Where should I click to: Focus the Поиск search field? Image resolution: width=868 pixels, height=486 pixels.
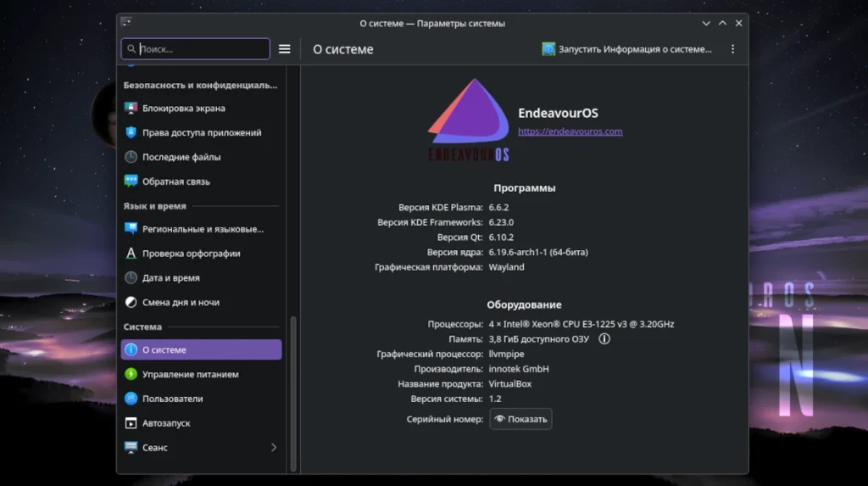point(196,48)
